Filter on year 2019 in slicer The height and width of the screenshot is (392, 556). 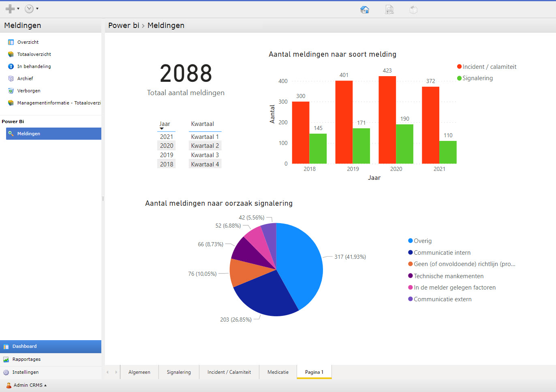pyautogui.click(x=167, y=155)
